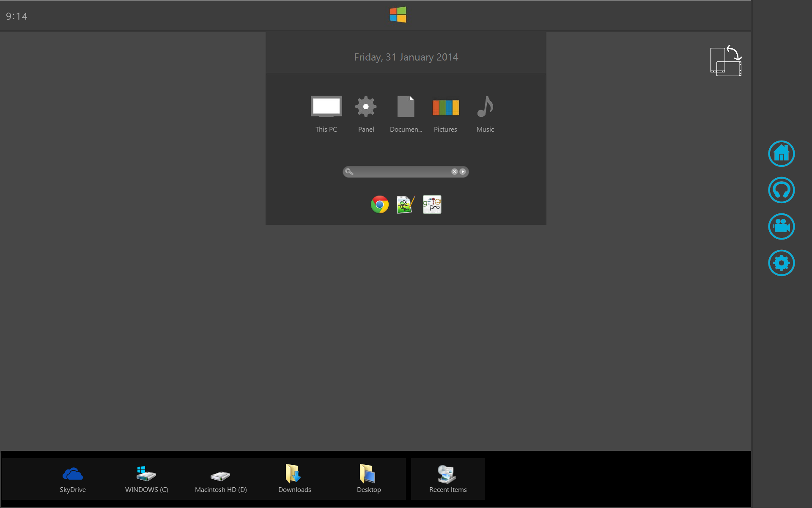This screenshot has height=508, width=812.
Task: Open the Documents shortcut
Action: click(406, 107)
